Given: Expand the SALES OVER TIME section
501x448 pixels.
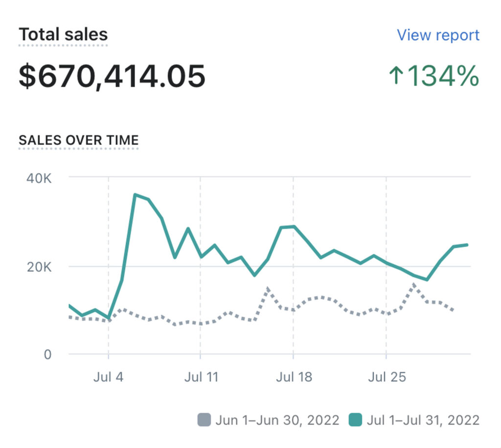Looking at the screenshot, I should tap(78, 140).
